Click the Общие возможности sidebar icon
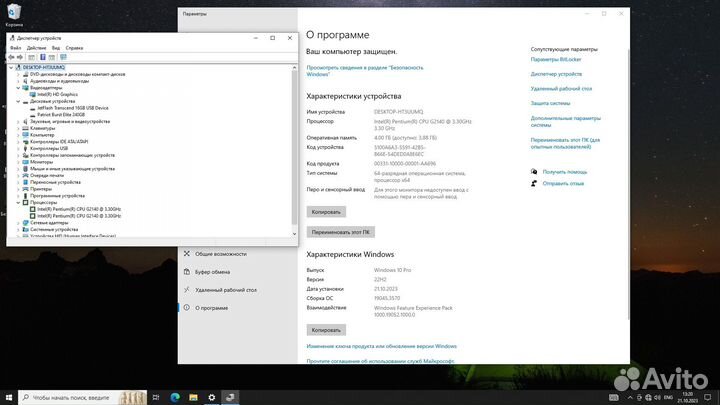 186,253
